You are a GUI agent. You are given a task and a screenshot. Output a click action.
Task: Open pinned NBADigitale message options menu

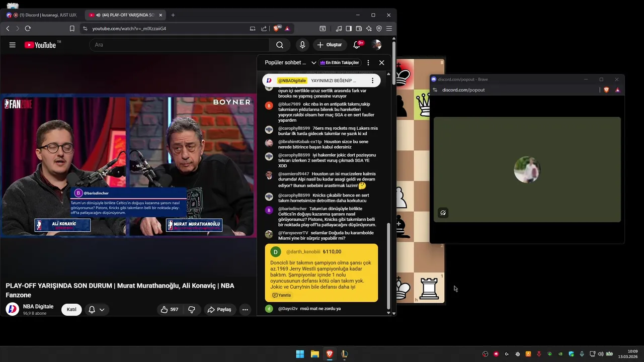372,80
